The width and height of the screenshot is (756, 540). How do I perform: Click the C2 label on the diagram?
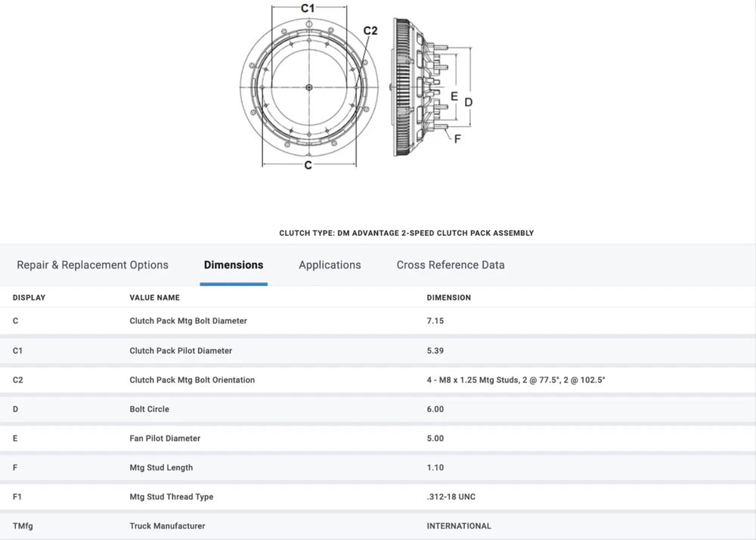[x=370, y=31]
